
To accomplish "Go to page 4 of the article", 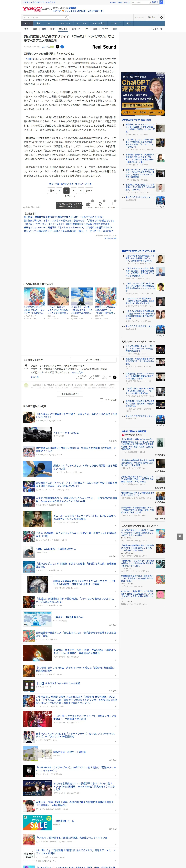I will tap(81, 190).
